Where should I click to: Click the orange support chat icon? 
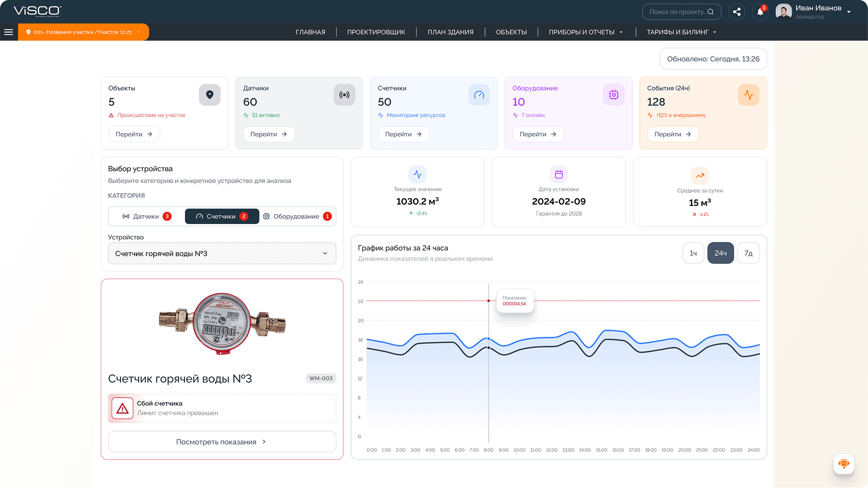click(843, 464)
